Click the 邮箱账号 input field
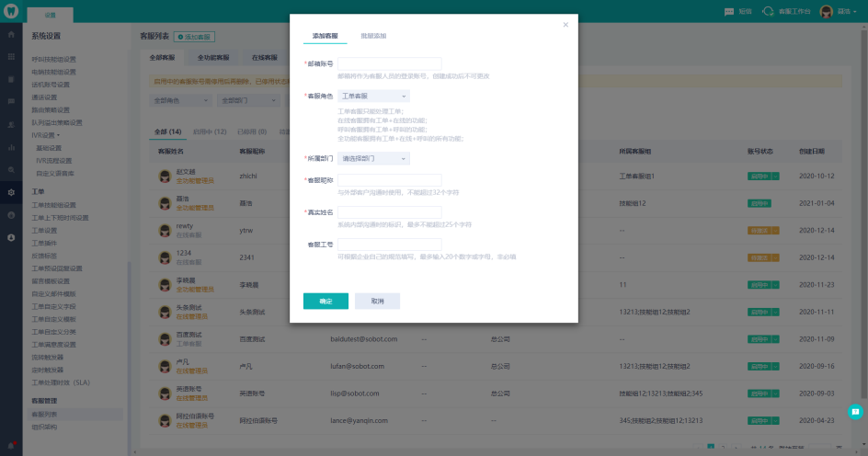 [x=390, y=63]
